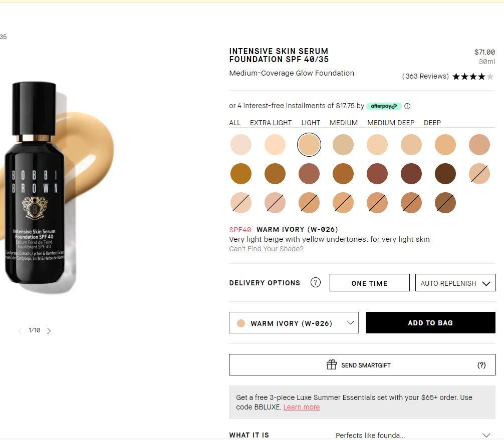Open Can't Find Your Shade link

click(266, 249)
